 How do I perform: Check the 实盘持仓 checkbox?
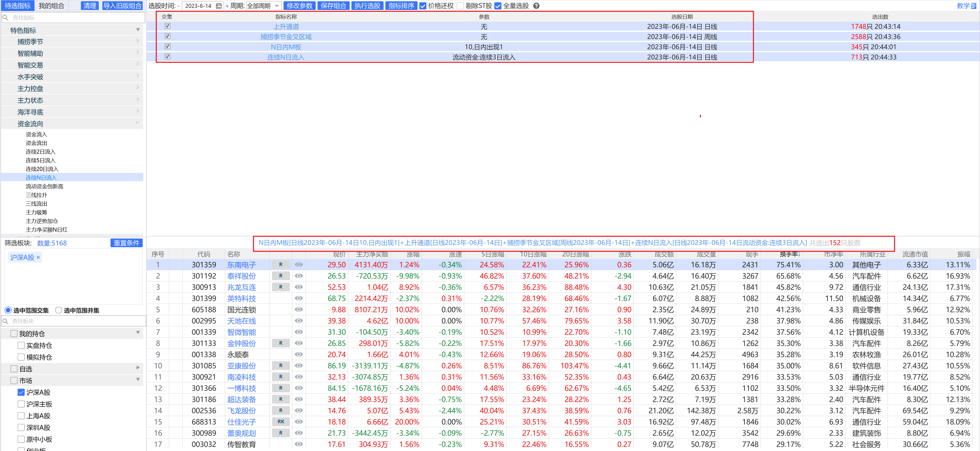click(21, 345)
